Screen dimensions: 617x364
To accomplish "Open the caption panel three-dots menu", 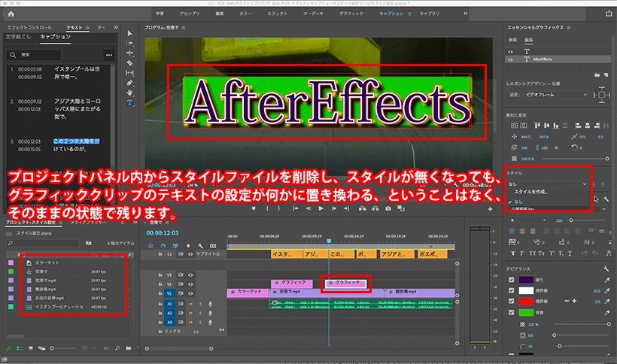I will click(x=109, y=55).
